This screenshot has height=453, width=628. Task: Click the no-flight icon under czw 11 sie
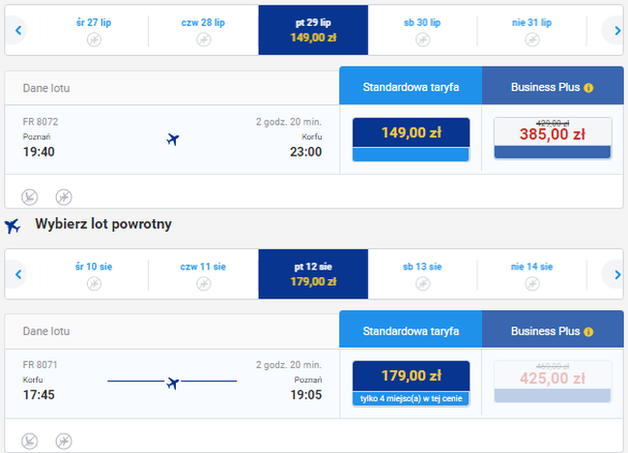(x=203, y=283)
